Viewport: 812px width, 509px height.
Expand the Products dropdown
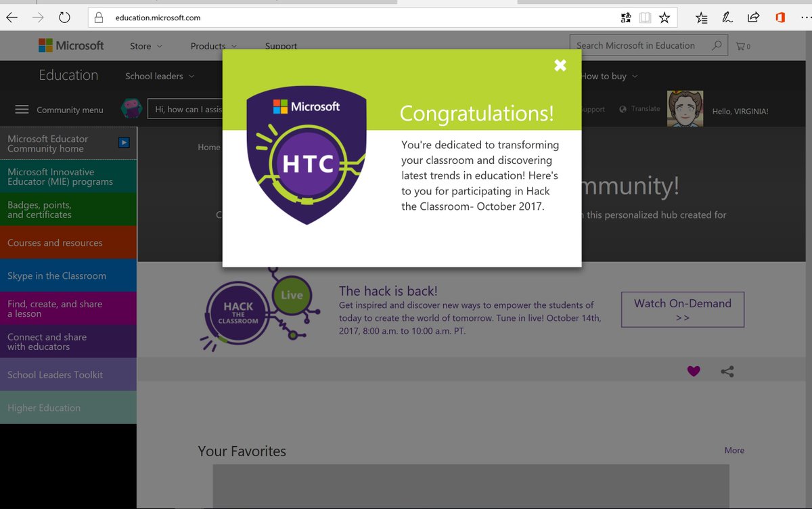(x=214, y=46)
